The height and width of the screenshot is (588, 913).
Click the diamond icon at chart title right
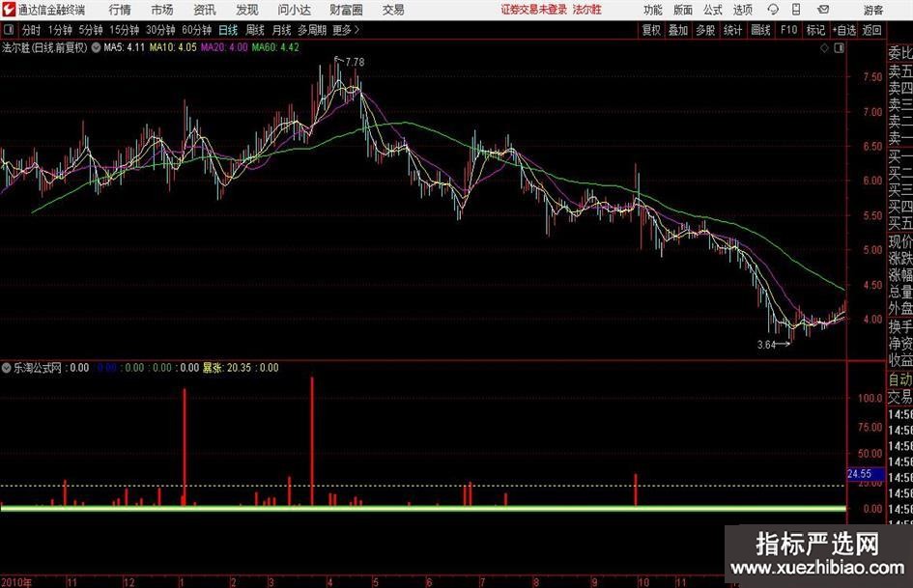823,46
